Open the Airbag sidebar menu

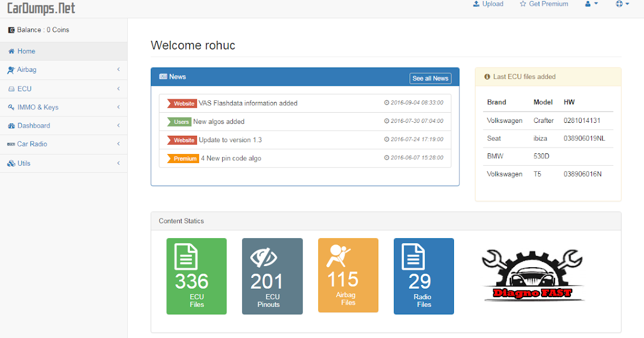pos(63,70)
